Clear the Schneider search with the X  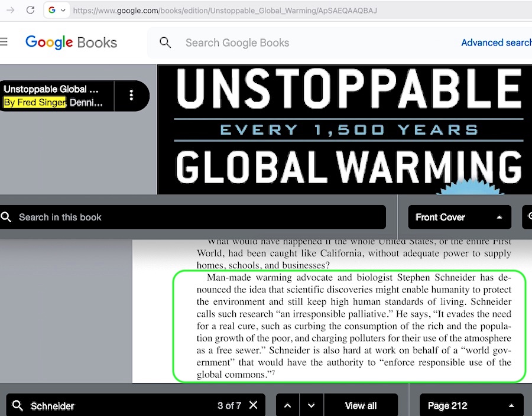point(253,405)
